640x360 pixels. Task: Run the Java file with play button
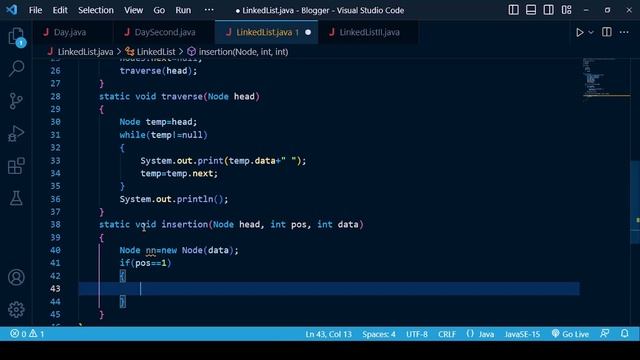click(580, 32)
